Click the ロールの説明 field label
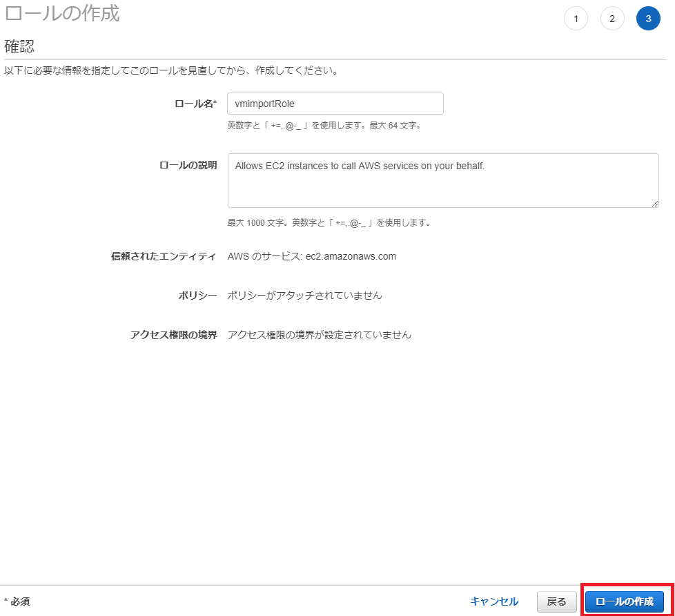The image size is (675, 616). [188, 166]
